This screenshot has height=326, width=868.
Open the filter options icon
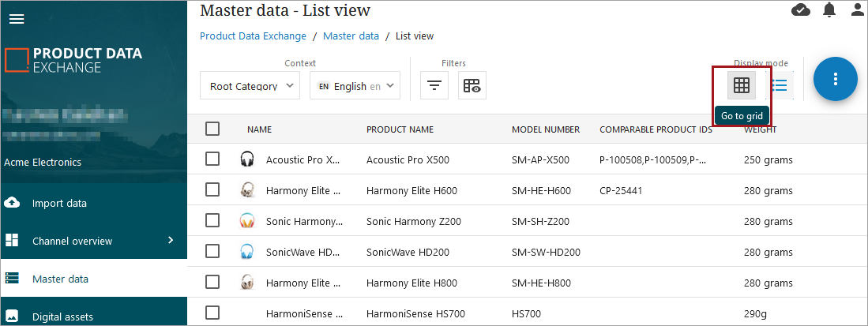point(434,86)
